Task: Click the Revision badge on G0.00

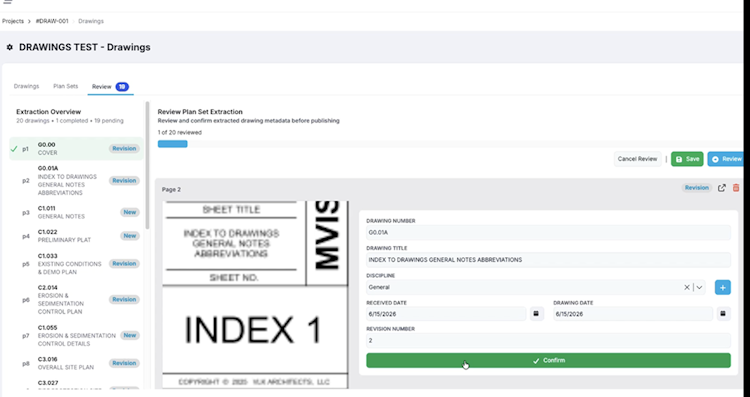Action: [124, 149]
